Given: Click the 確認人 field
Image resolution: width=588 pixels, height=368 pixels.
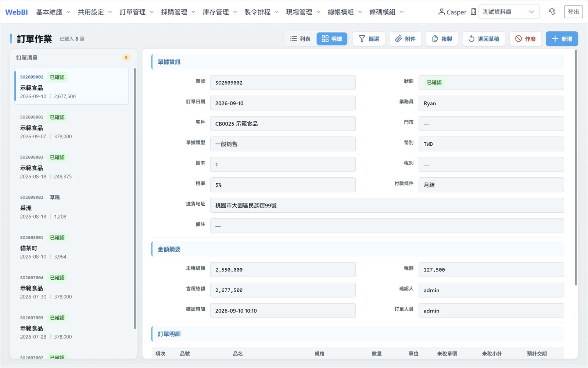Looking at the screenshot, I should tap(491, 290).
